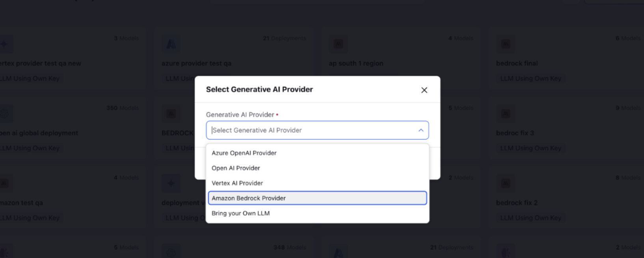The image size is (644, 258).
Task: Close the Select Generative AI Provider dialog
Action: click(x=424, y=90)
